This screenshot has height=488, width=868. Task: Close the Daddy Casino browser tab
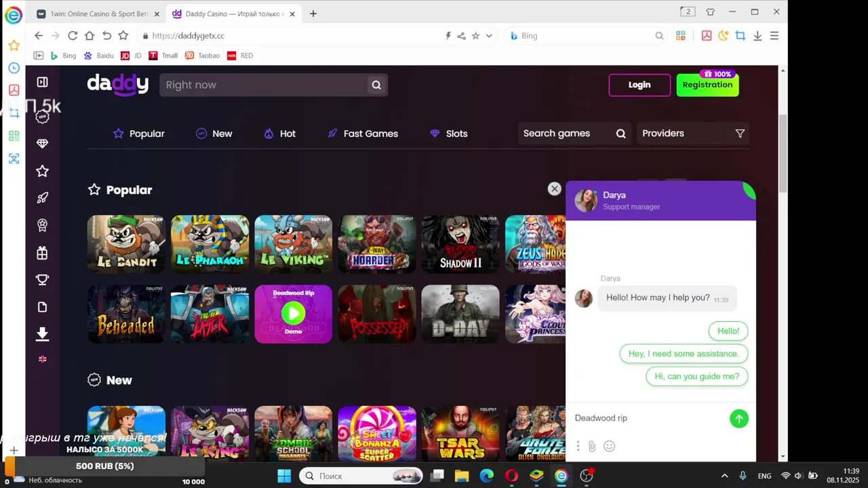point(292,14)
